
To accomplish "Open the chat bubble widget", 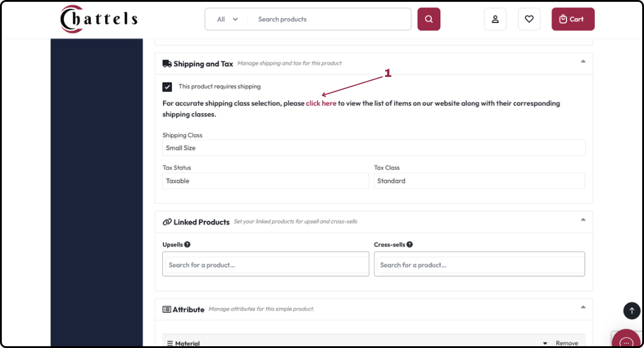I will coord(626,340).
